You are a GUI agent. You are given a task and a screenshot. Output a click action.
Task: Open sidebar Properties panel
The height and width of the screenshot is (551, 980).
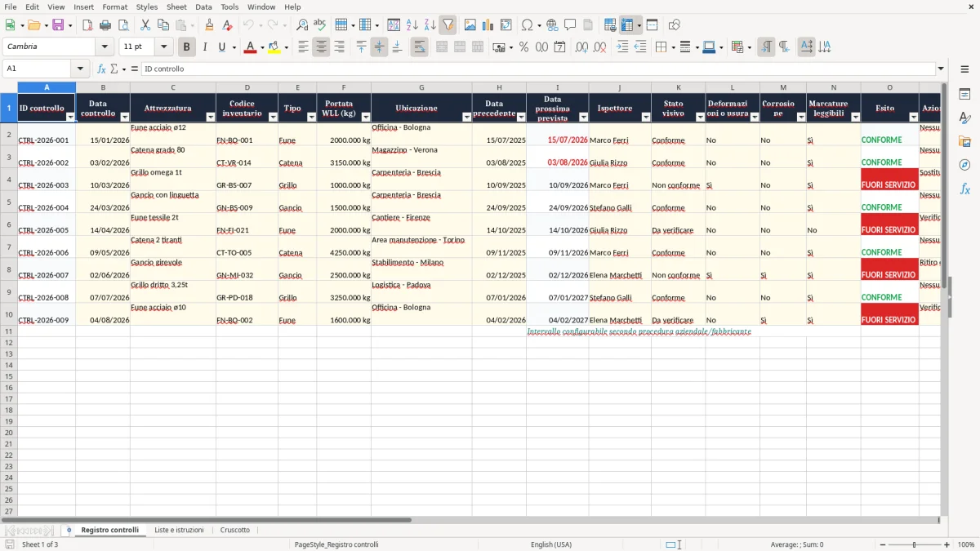964,94
